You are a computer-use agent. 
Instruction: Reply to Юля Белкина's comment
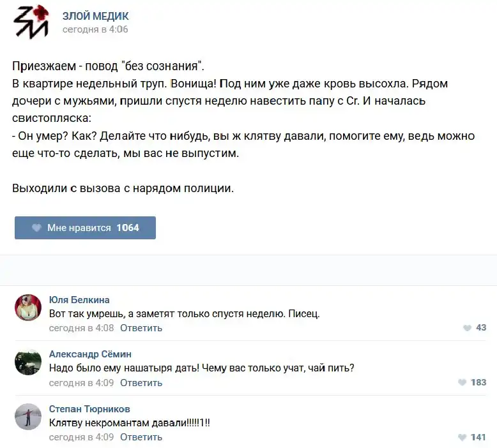pos(141,328)
